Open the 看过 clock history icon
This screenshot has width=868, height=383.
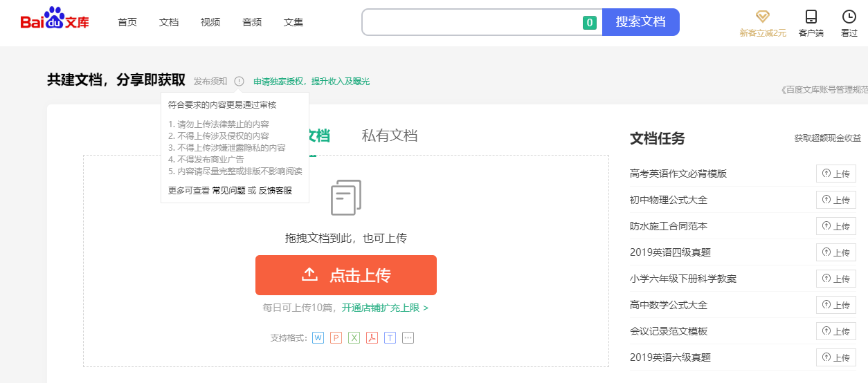[x=849, y=17]
